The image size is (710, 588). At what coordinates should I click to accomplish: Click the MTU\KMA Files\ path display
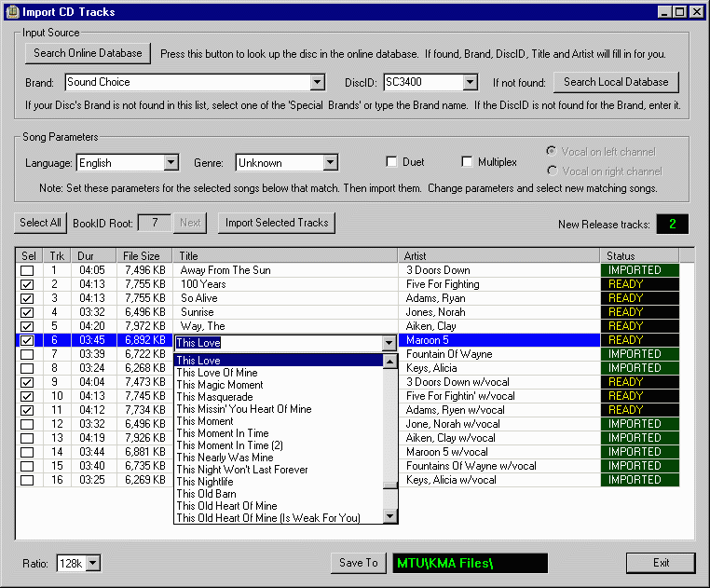point(470,563)
